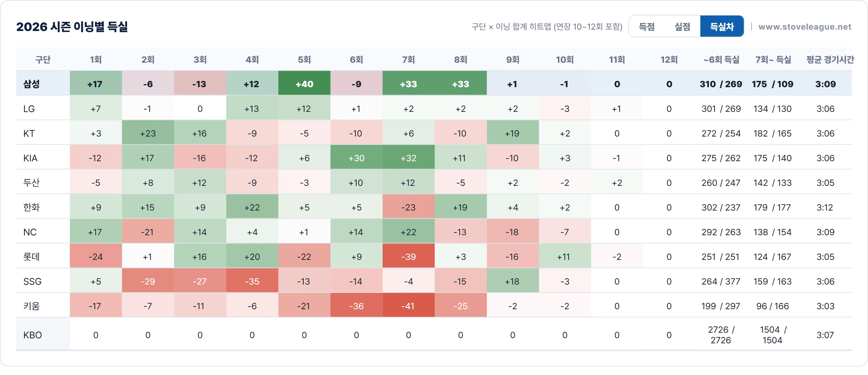Open the www.stoveleague.net link

pos(805,27)
